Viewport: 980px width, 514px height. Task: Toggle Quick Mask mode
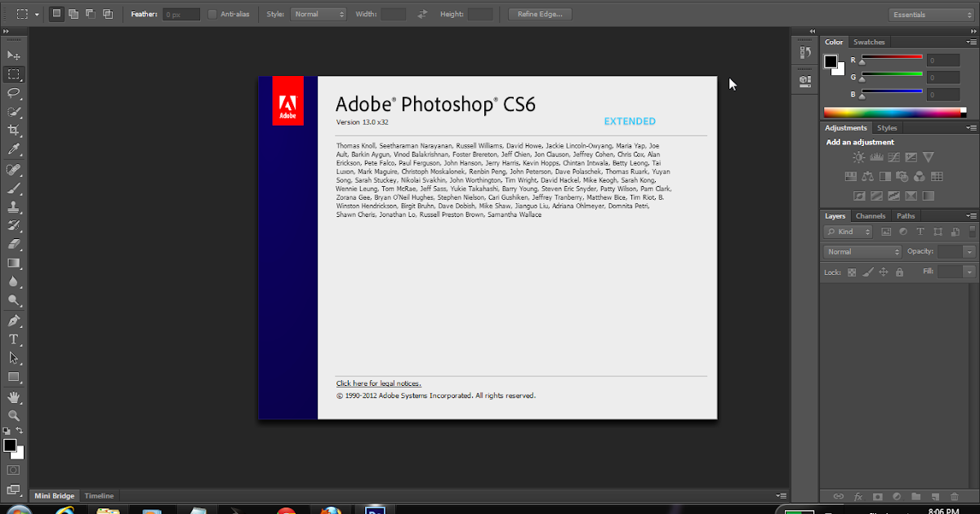click(x=14, y=470)
